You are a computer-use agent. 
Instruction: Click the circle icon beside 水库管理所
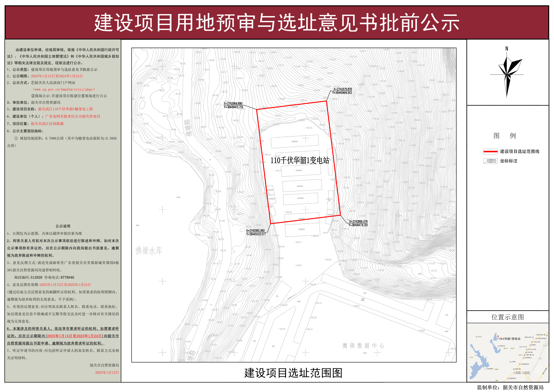coord(485,369)
